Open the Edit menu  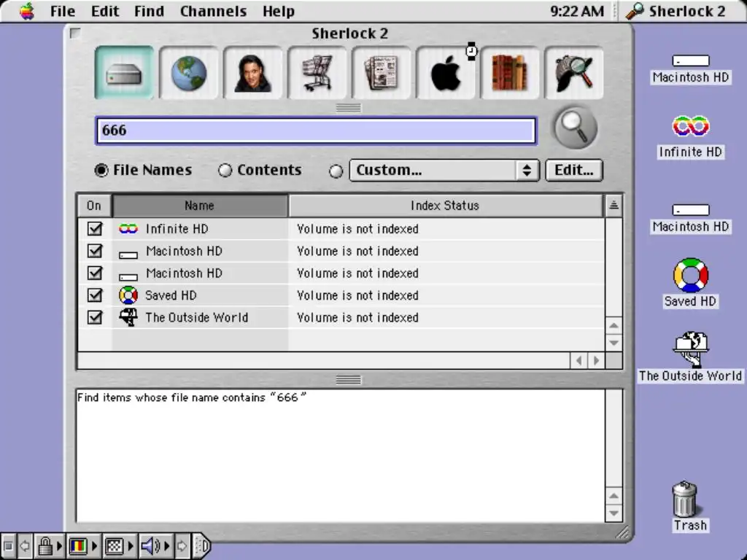point(105,11)
